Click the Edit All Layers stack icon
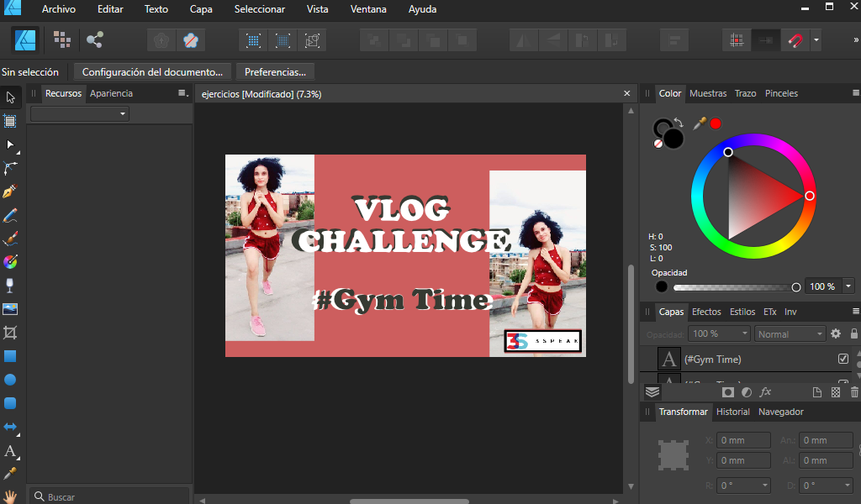Screen dimensions: 861x504 652,392
